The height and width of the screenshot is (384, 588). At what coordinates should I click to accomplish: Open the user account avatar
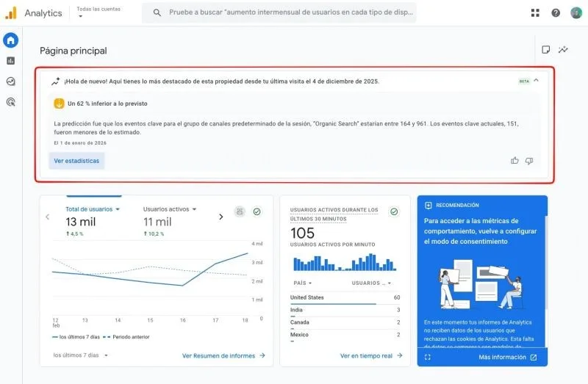click(x=576, y=12)
